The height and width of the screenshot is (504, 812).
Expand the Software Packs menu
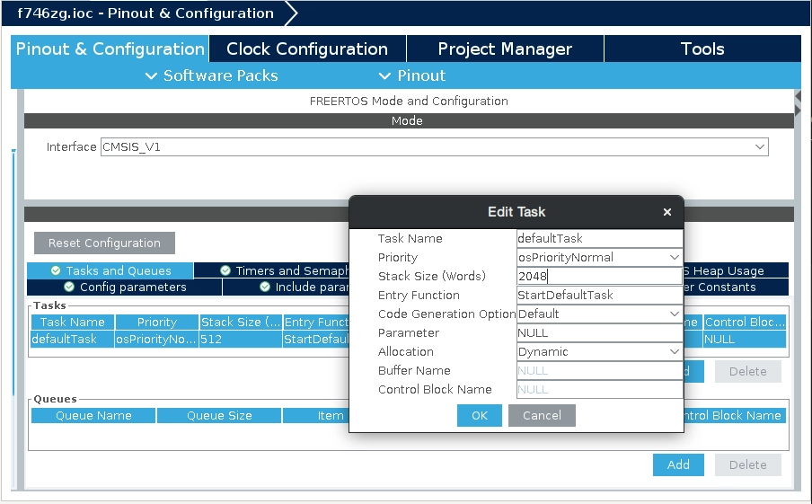coord(212,76)
